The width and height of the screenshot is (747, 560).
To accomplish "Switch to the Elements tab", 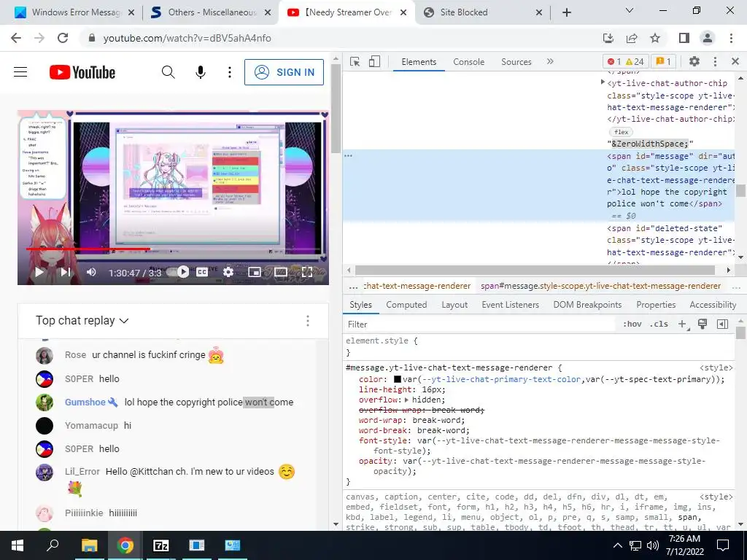I will coord(419,62).
